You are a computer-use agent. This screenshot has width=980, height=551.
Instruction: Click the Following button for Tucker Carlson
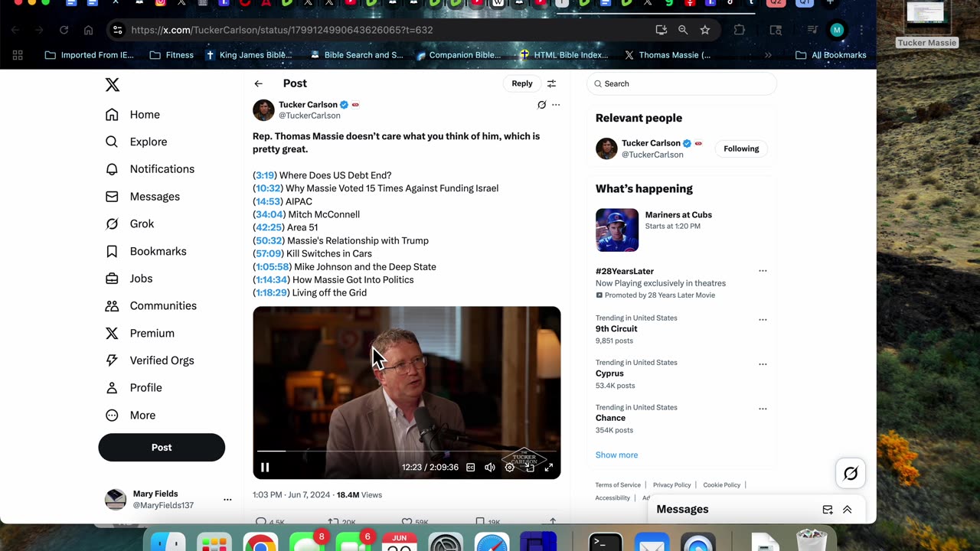[741, 148]
